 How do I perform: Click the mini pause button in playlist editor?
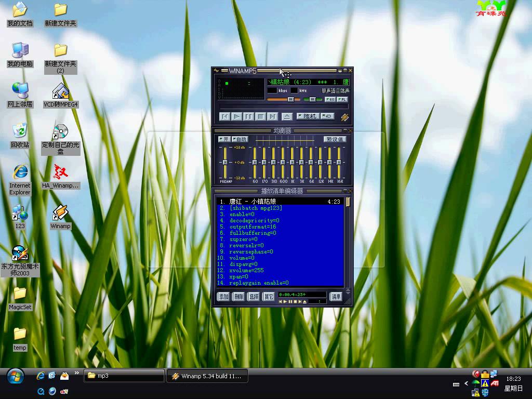[x=290, y=302]
